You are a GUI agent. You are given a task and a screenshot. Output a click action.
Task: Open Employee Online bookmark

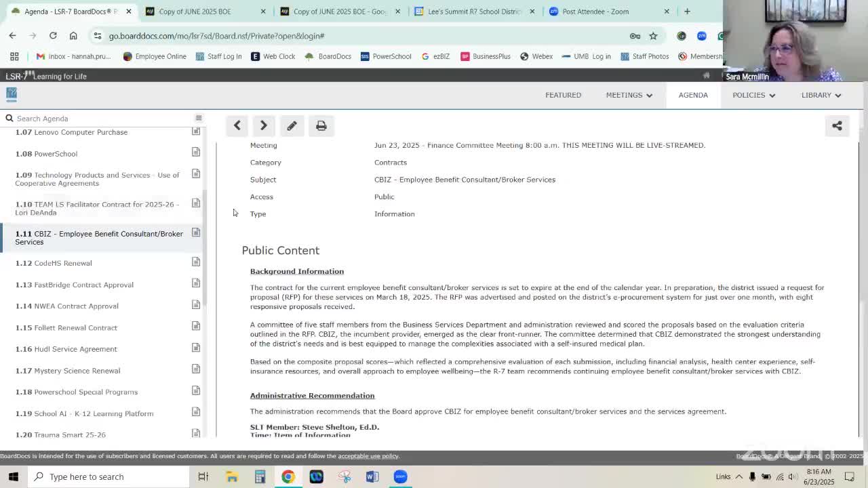(155, 56)
